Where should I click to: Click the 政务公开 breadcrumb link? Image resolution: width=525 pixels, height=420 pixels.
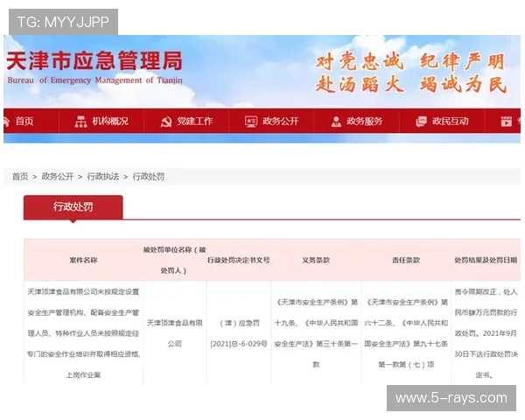[x=58, y=176]
